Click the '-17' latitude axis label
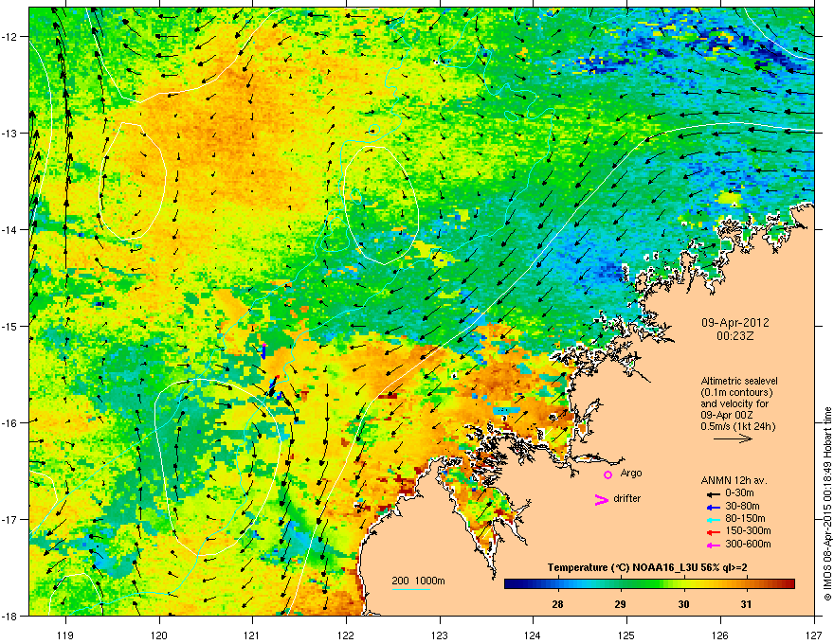 tap(10, 519)
